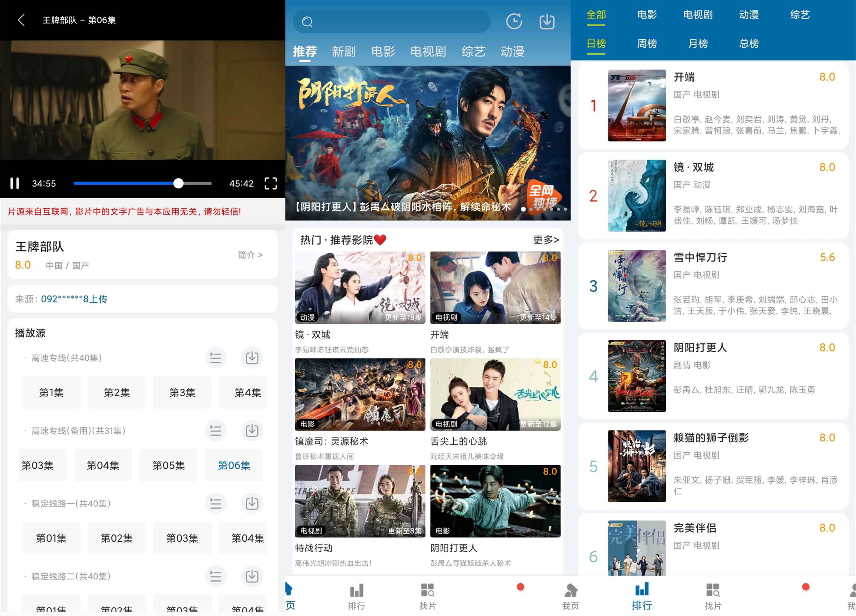Download episodes from 稳定线路二 source
The height and width of the screenshot is (616, 856).
click(x=252, y=576)
